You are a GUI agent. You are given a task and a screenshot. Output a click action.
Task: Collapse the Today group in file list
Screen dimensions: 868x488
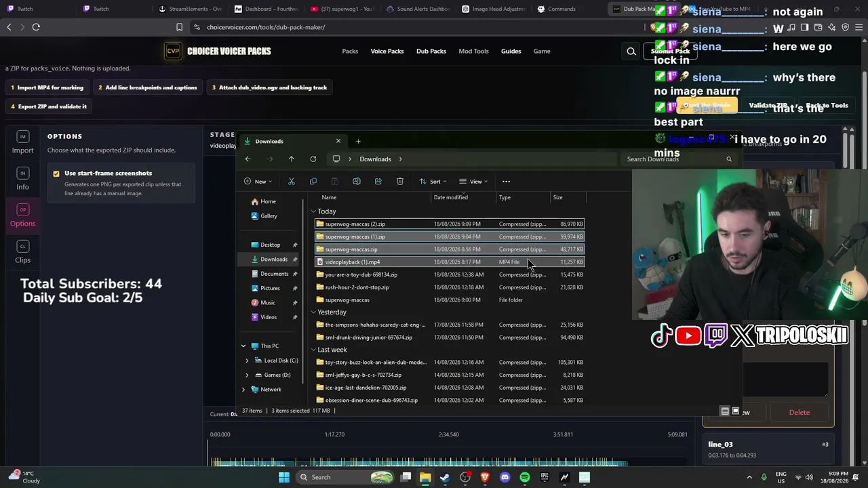coord(313,211)
